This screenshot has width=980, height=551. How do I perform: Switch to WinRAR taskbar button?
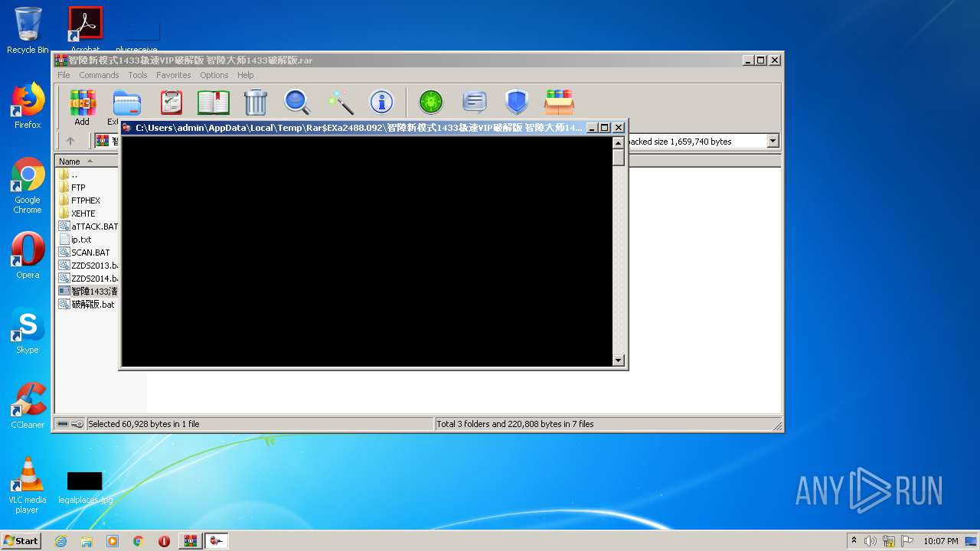[190, 541]
